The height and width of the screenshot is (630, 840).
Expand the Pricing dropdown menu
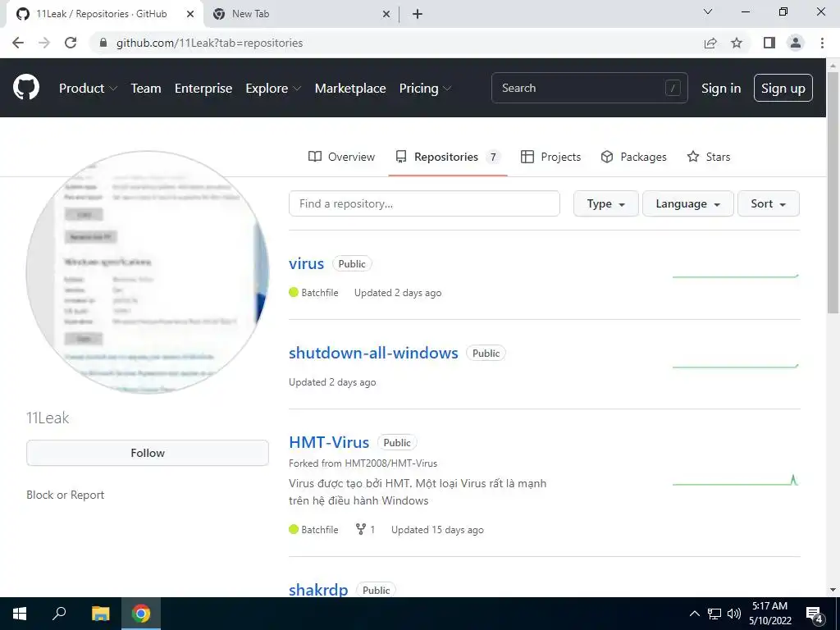[426, 89]
